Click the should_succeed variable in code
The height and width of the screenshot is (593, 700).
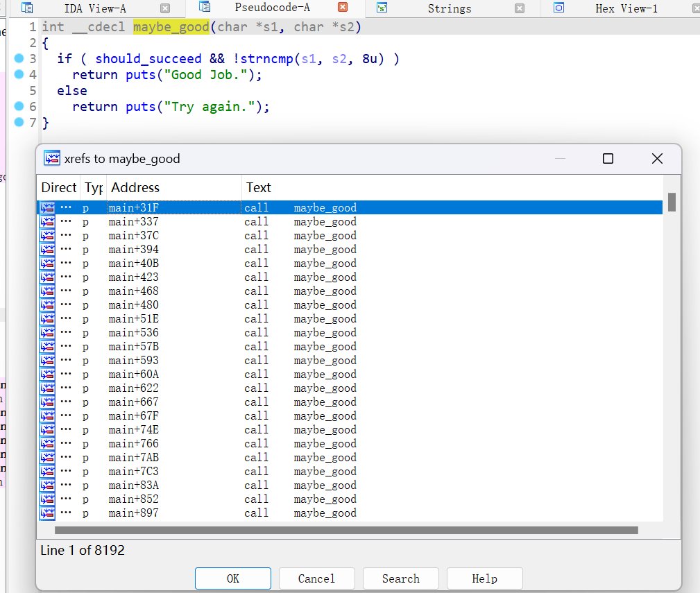148,59
